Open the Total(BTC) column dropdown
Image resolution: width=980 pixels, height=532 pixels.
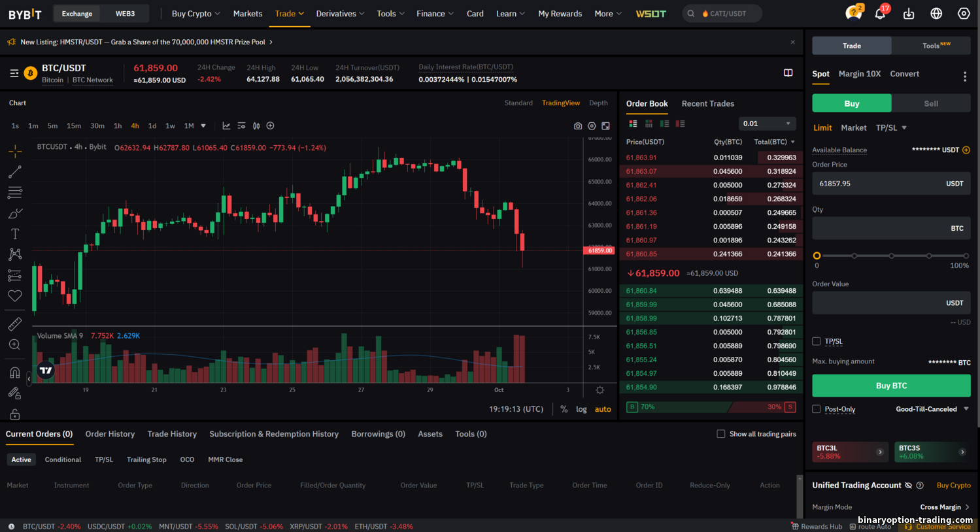point(775,142)
